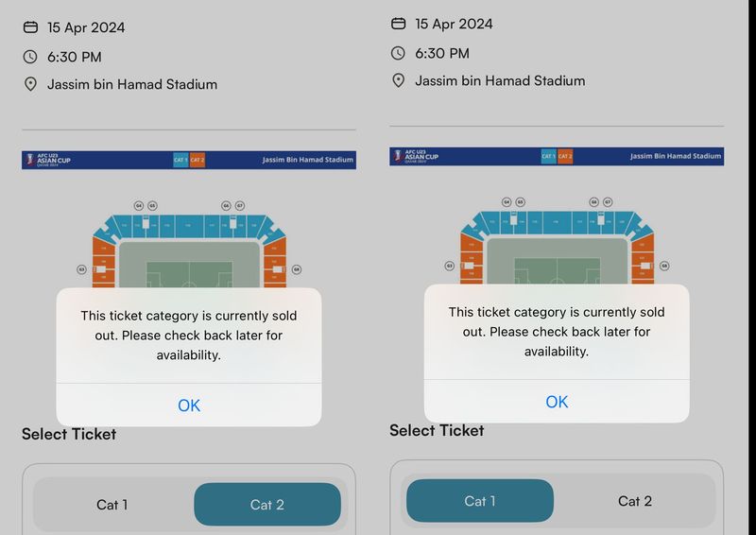Click AFC U23 Asian Cup logo in right banner
Viewport: 756px width, 535px height.
416,156
